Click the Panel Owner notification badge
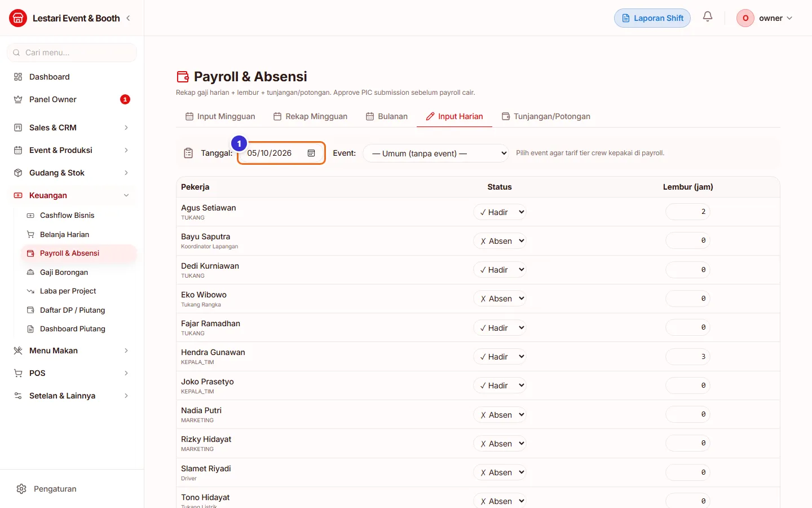The image size is (812, 508). coord(125,99)
